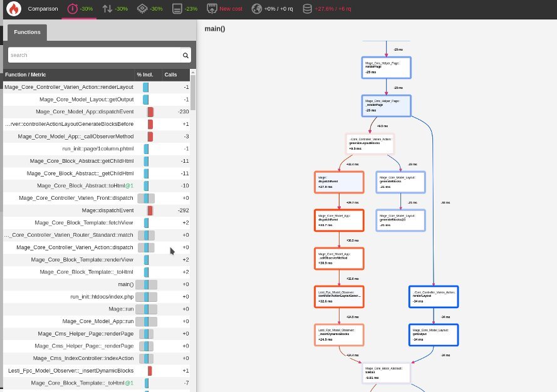Select the memory -23% metric
This screenshot has height=392, width=557.
(185, 9)
